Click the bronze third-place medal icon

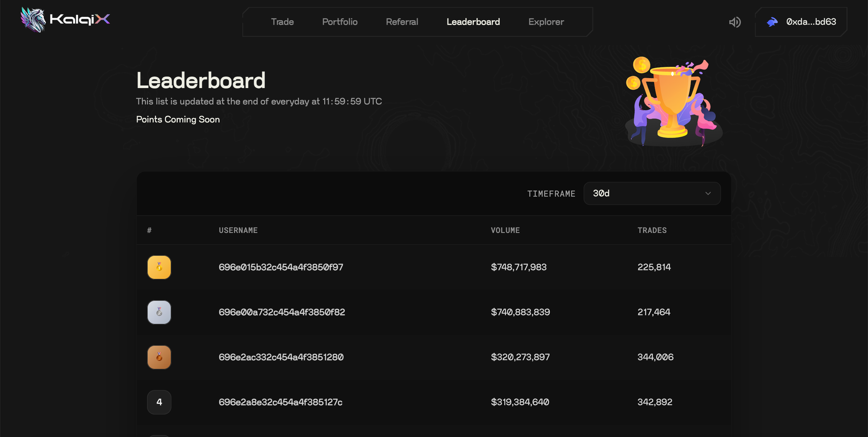point(159,357)
